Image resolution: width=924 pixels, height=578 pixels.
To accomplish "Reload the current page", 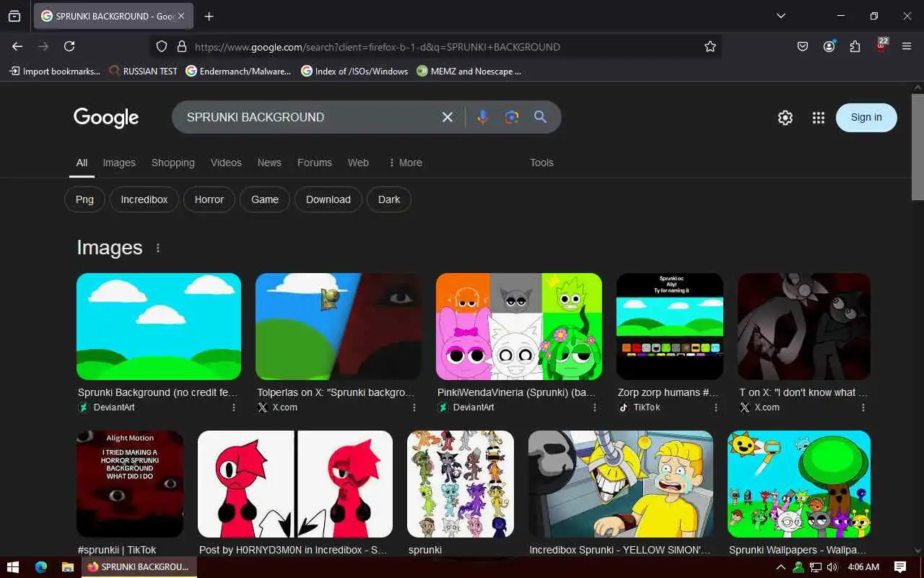I will [69, 46].
